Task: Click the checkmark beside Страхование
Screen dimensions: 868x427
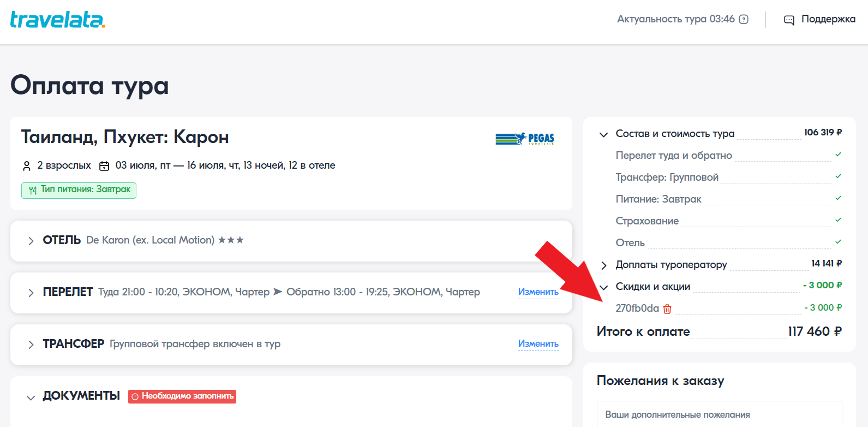Action: [838, 220]
